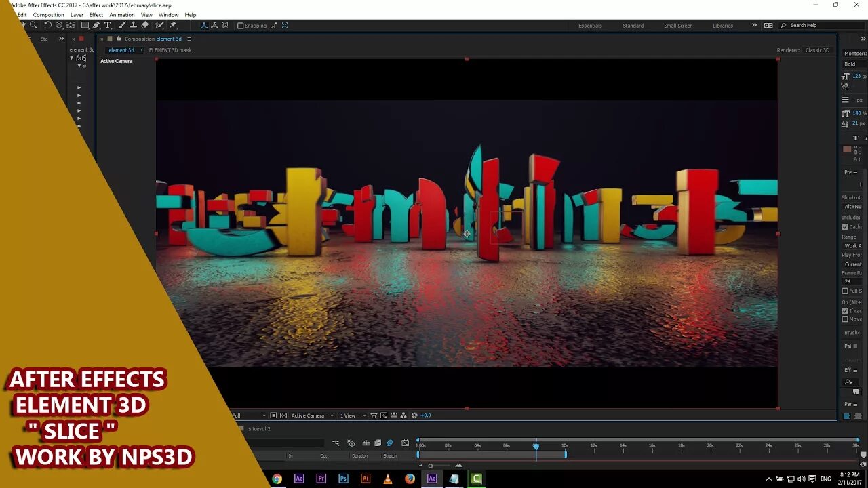Open Bold font style dropdown
The image size is (868, 488).
[855, 64]
